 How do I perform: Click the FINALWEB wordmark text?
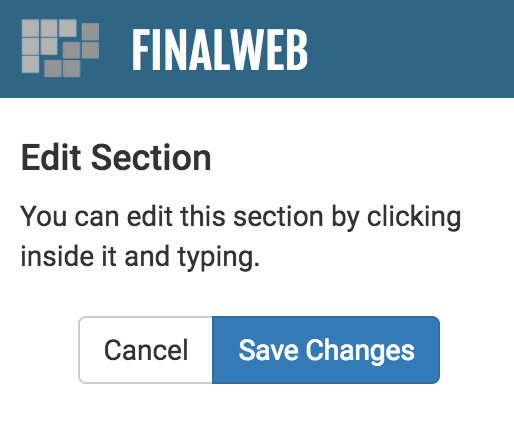(x=220, y=50)
